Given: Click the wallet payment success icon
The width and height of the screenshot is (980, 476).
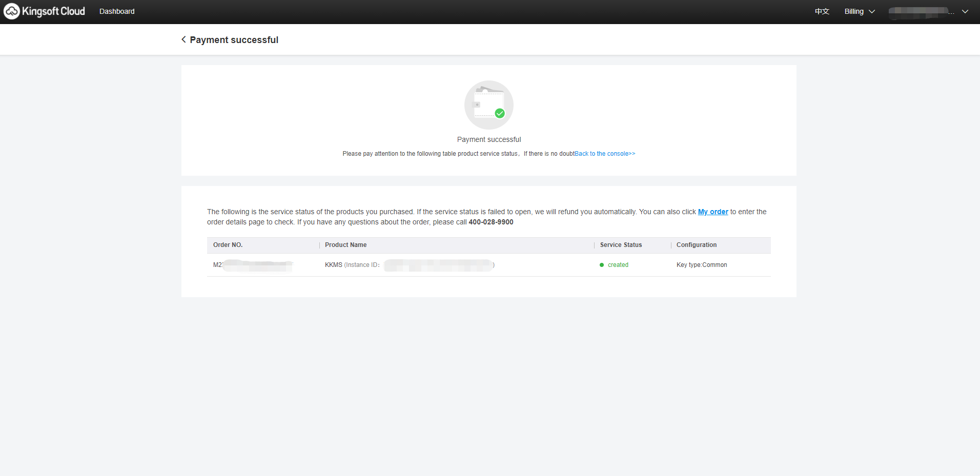Looking at the screenshot, I should (489, 105).
